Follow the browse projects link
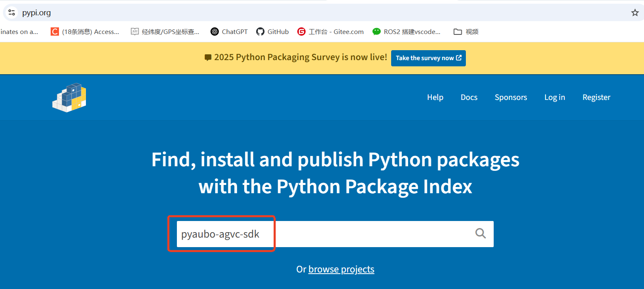 [341, 270]
